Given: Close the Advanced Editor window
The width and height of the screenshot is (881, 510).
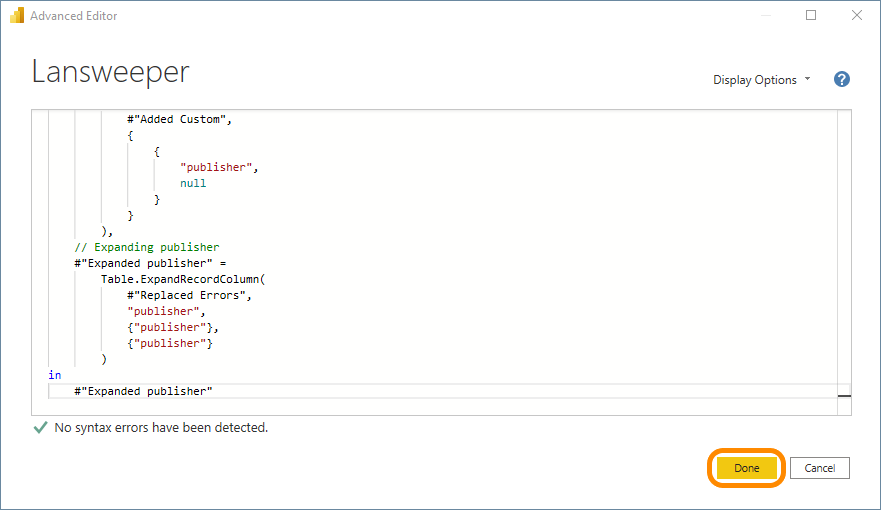Looking at the screenshot, I should [857, 16].
